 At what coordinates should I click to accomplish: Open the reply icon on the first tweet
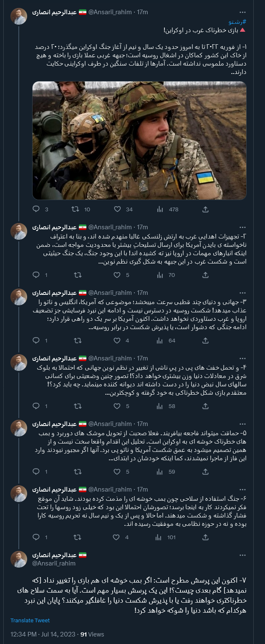coord(35,209)
